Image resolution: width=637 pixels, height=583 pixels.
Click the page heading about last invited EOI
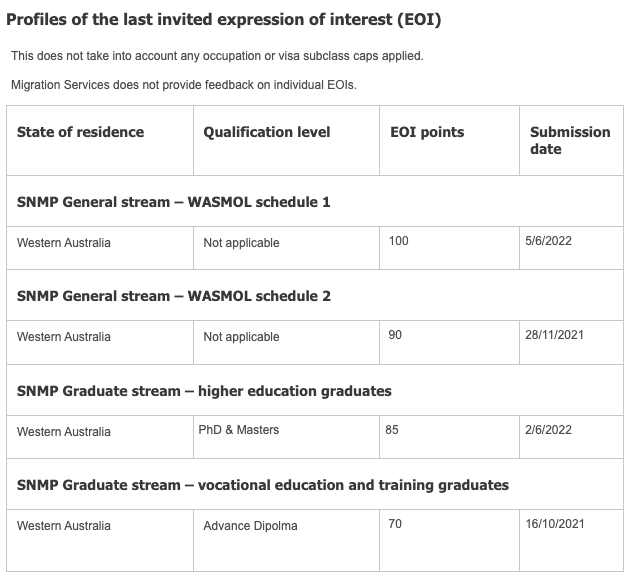[223, 20]
